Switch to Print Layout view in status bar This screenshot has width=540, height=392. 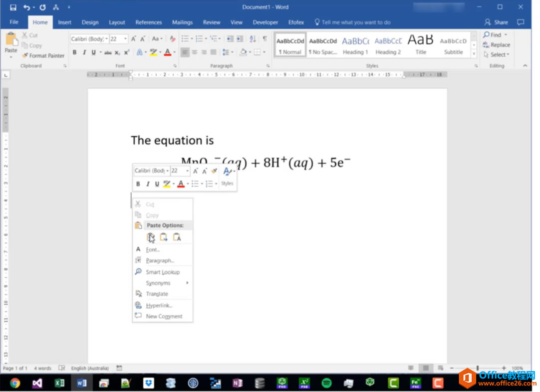(x=426, y=368)
